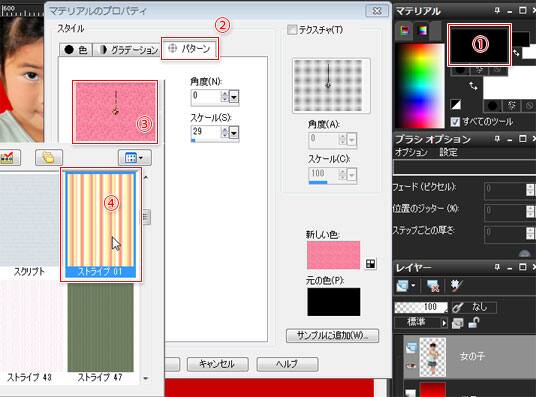Click the black 元の色 swatch
Viewport: 536px width, 397px height.
pyautogui.click(x=334, y=302)
